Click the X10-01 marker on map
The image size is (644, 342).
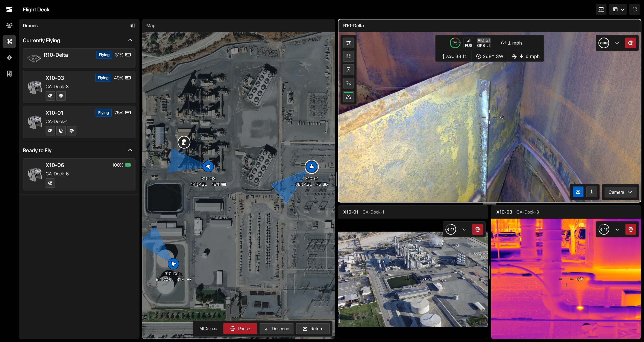(x=312, y=167)
